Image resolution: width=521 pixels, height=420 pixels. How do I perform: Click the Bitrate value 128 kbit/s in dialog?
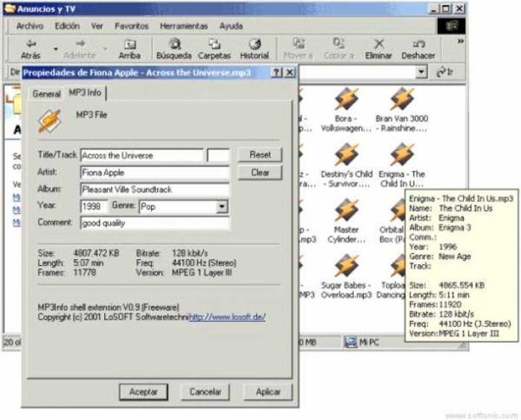pos(190,253)
